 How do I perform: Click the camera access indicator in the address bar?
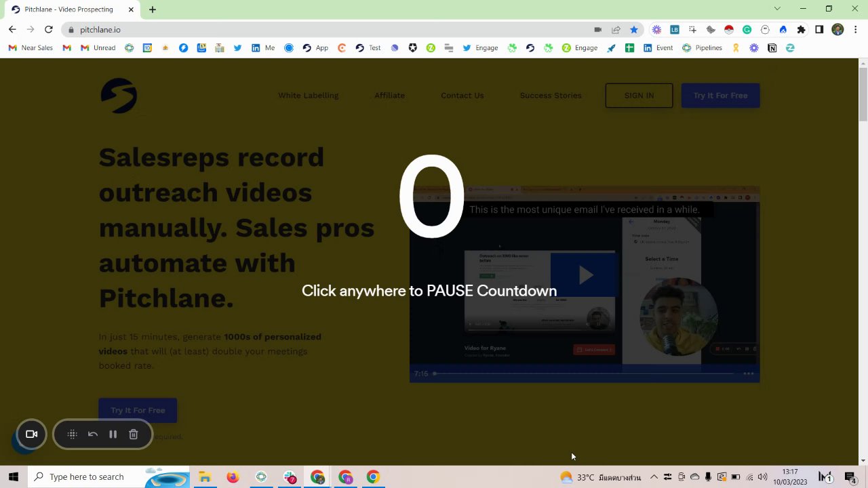[597, 30]
